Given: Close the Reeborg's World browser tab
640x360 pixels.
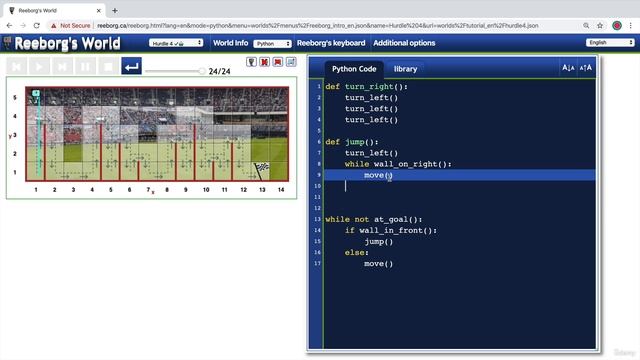Looking at the screenshot, I should 98,11.
